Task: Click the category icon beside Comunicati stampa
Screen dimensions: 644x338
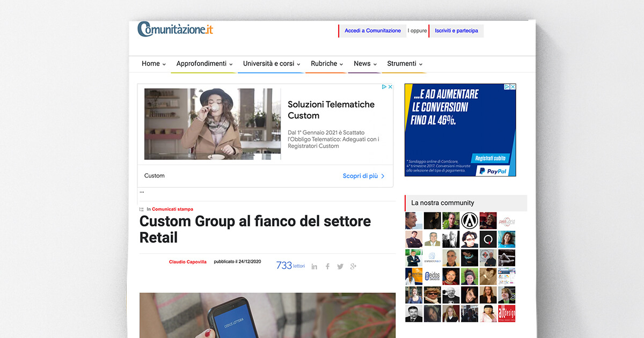Action: (x=142, y=209)
